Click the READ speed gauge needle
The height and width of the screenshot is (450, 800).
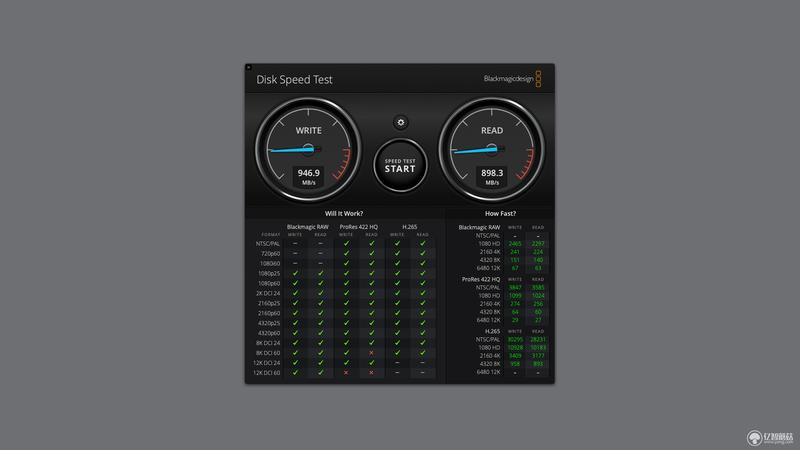coord(476,150)
